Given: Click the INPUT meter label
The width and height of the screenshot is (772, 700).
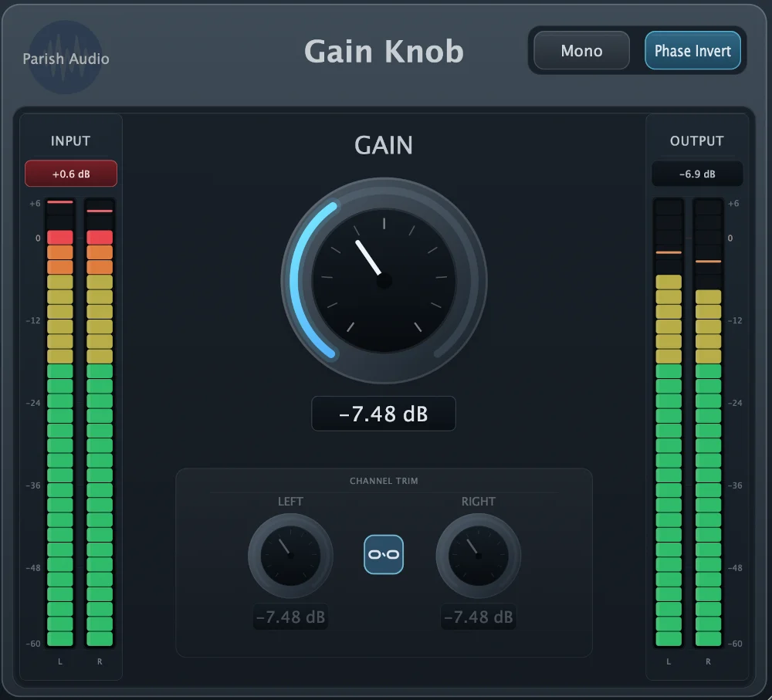Looking at the screenshot, I should point(70,141).
